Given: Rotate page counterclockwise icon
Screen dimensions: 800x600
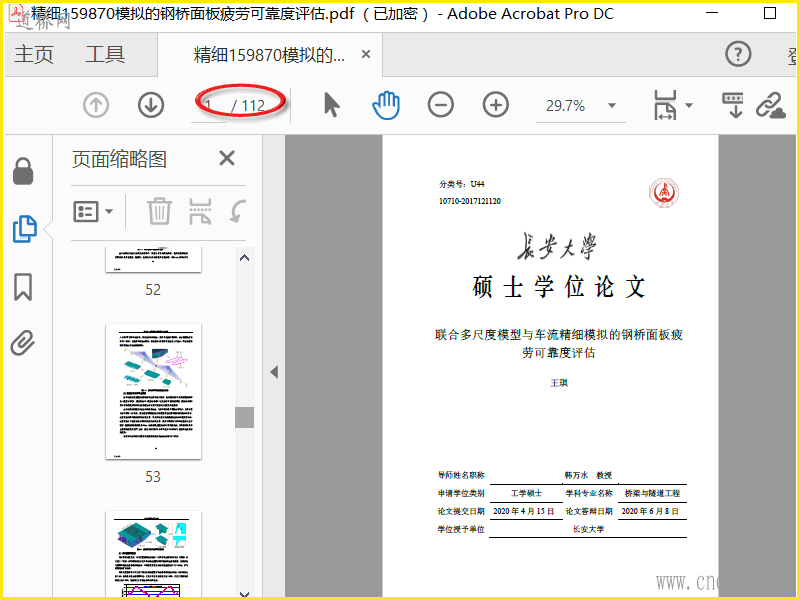Looking at the screenshot, I should click(238, 211).
